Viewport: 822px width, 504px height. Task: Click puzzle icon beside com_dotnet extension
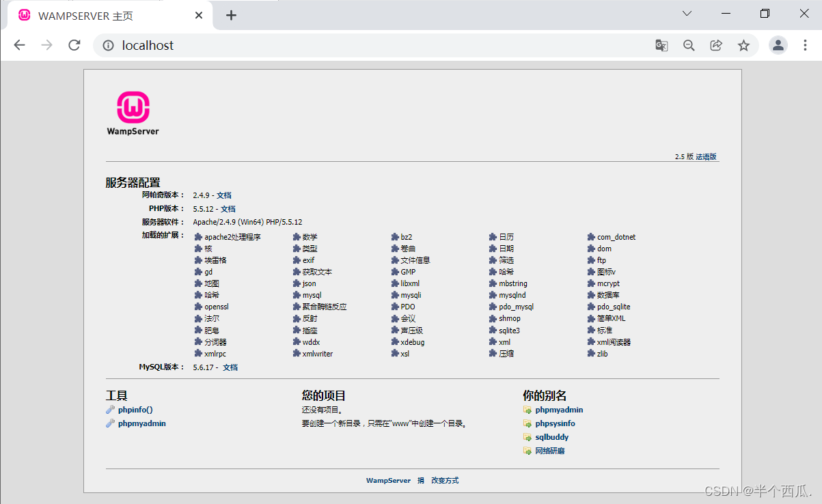591,237
